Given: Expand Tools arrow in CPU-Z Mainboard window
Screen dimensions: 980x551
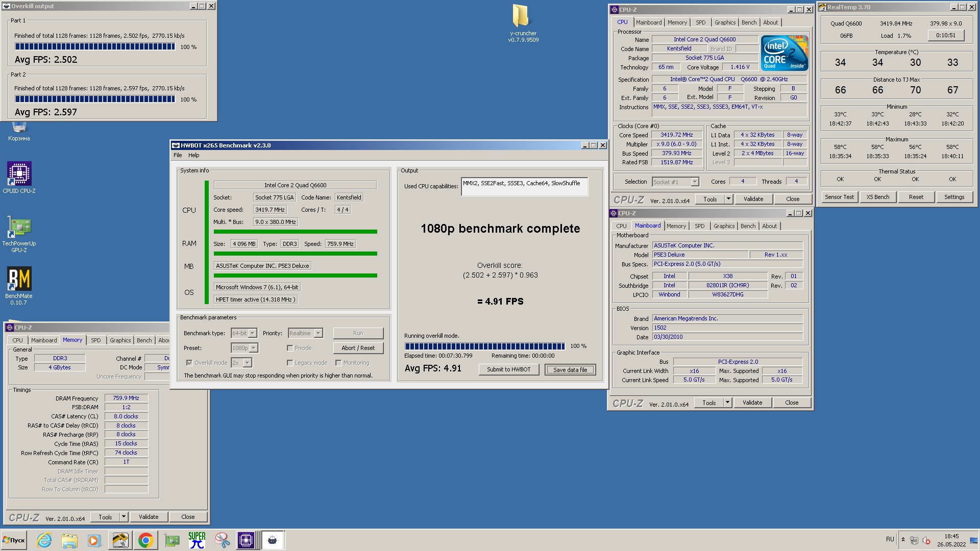Looking at the screenshot, I should click(727, 403).
